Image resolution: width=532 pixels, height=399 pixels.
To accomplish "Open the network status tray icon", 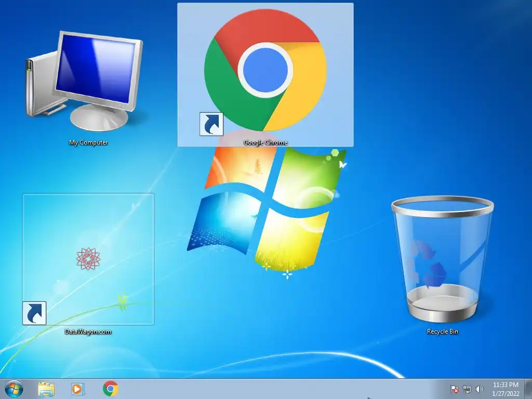I will [467, 389].
